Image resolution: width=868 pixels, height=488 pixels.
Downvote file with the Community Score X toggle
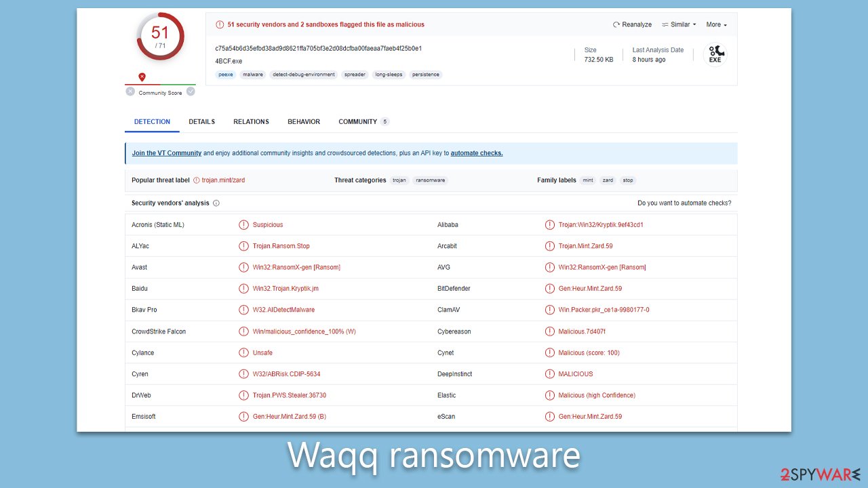pos(130,91)
